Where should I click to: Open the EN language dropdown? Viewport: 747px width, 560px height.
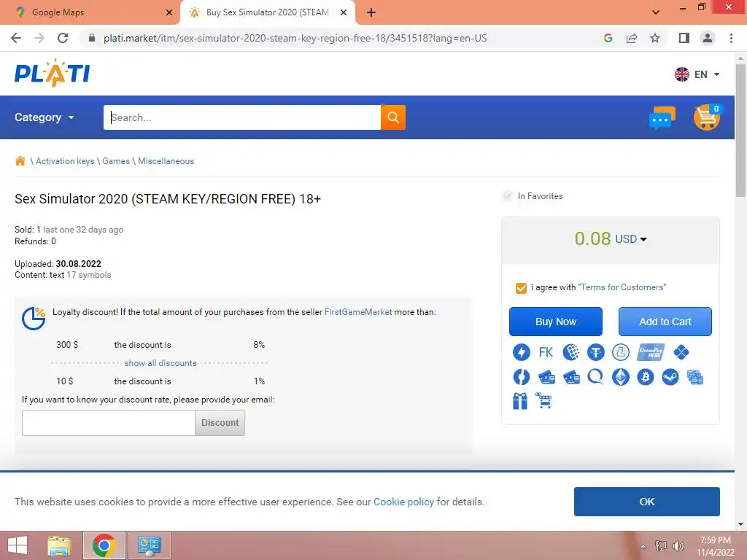697,74
